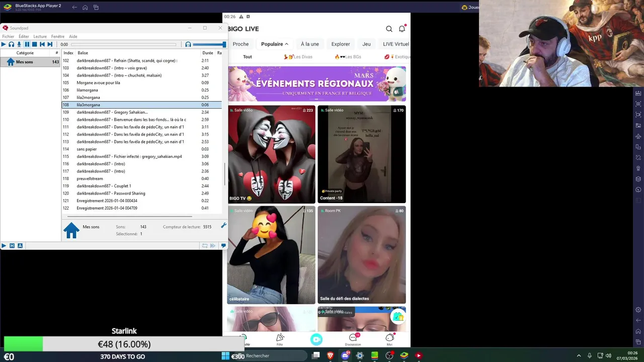Viewport: 644px width, 362px height.
Task: Select sound 120 Password Sharing
Action: pyautogui.click(x=142, y=193)
